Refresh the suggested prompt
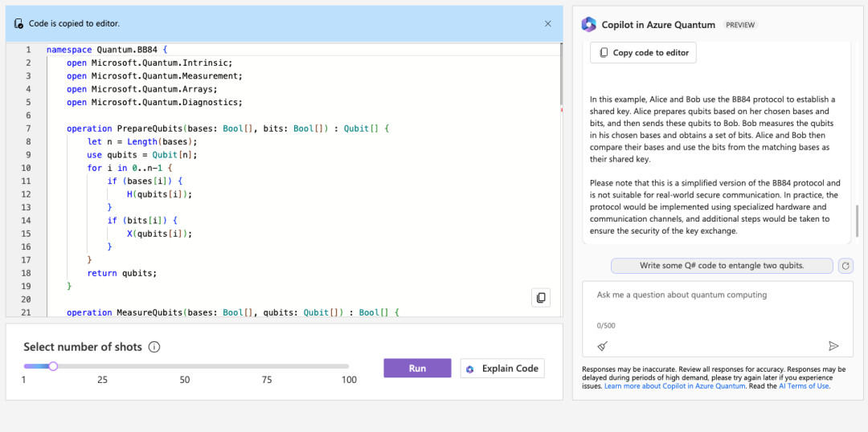Image resolution: width=868 pixels, height=432 pixels. (x=845, y=266)
